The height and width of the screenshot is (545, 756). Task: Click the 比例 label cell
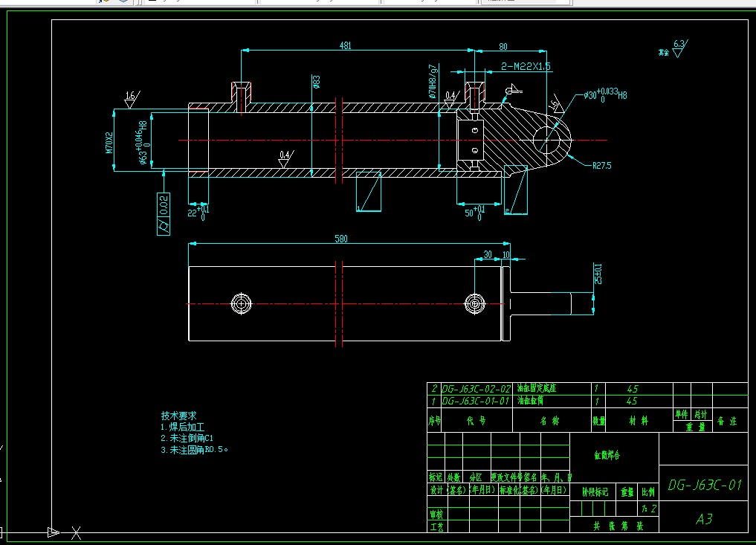[x=648, y=492]
